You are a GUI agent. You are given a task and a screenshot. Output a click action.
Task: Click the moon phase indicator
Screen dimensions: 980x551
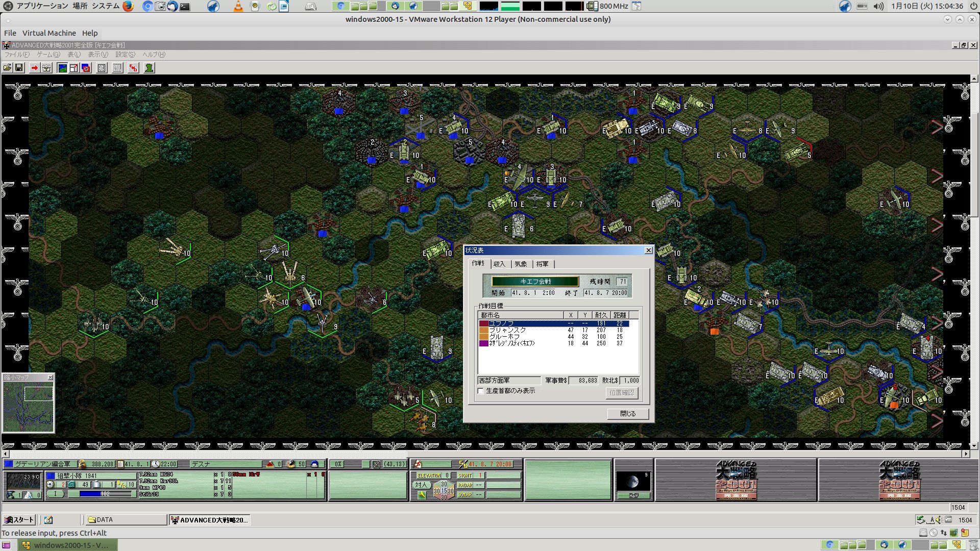click(x=633, y=482)
